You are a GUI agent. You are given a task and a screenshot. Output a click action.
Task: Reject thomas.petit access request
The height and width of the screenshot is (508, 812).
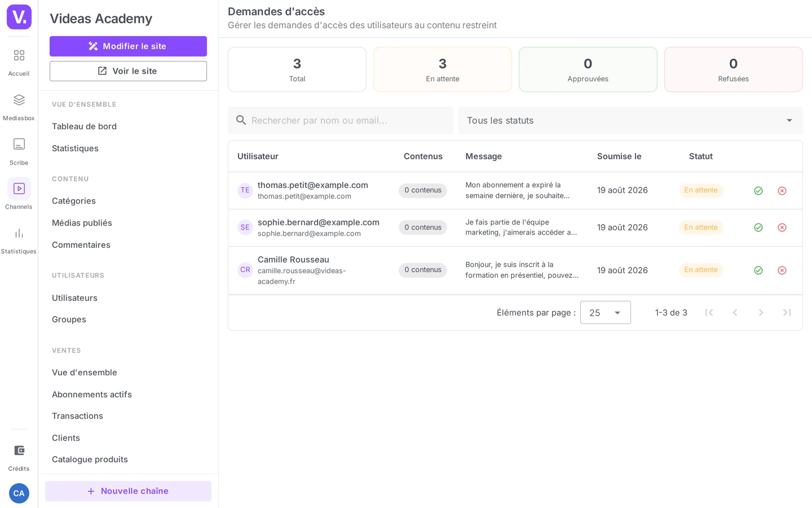coord(782,191)
